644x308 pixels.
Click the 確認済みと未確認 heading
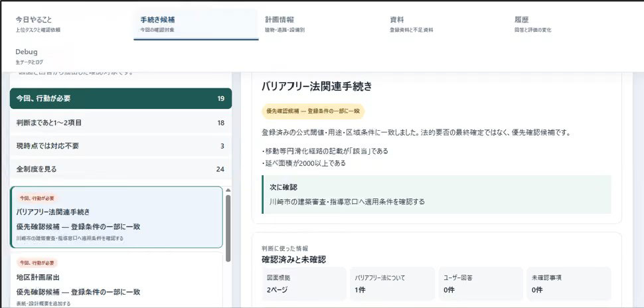[x=293, y=260]
